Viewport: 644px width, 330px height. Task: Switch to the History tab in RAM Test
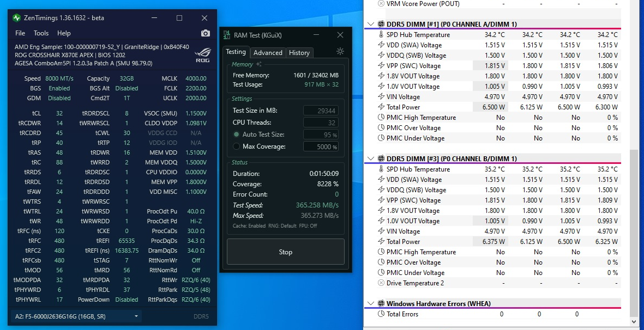click(299, 52)
